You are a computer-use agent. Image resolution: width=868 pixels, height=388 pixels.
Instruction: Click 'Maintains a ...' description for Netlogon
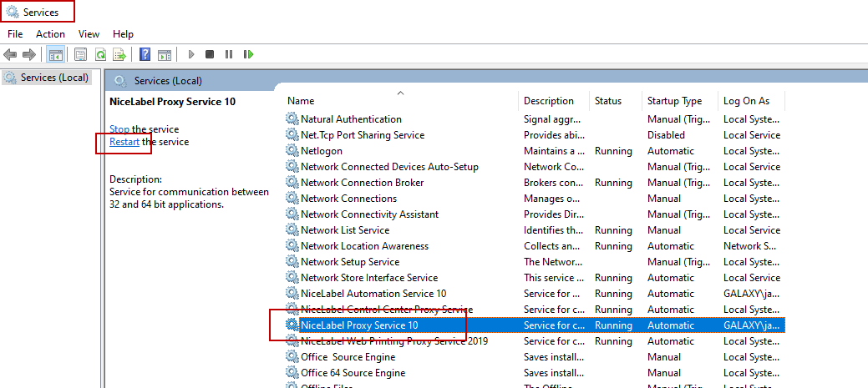[x=554, y=151]
